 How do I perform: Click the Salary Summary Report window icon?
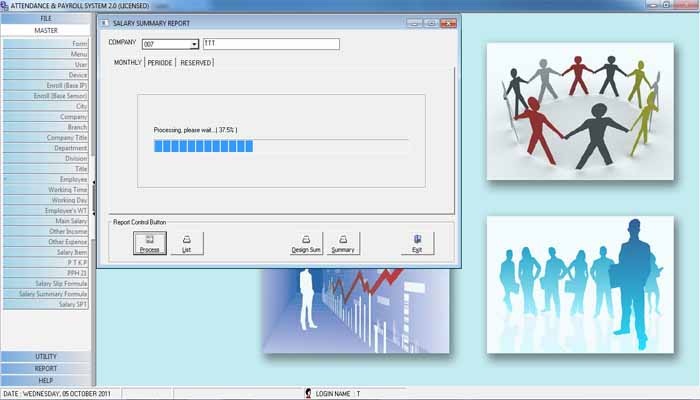(x=104, y=23)
